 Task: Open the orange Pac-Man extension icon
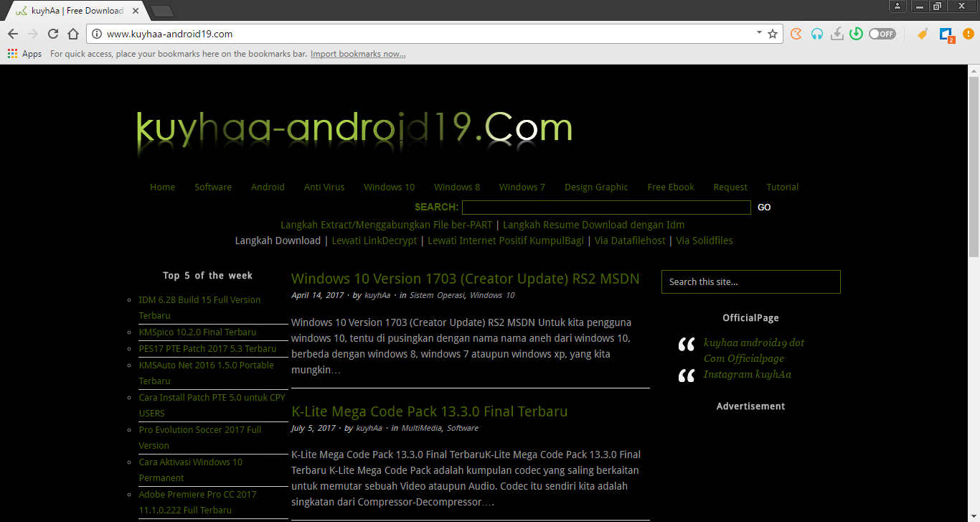coord(796,34)
